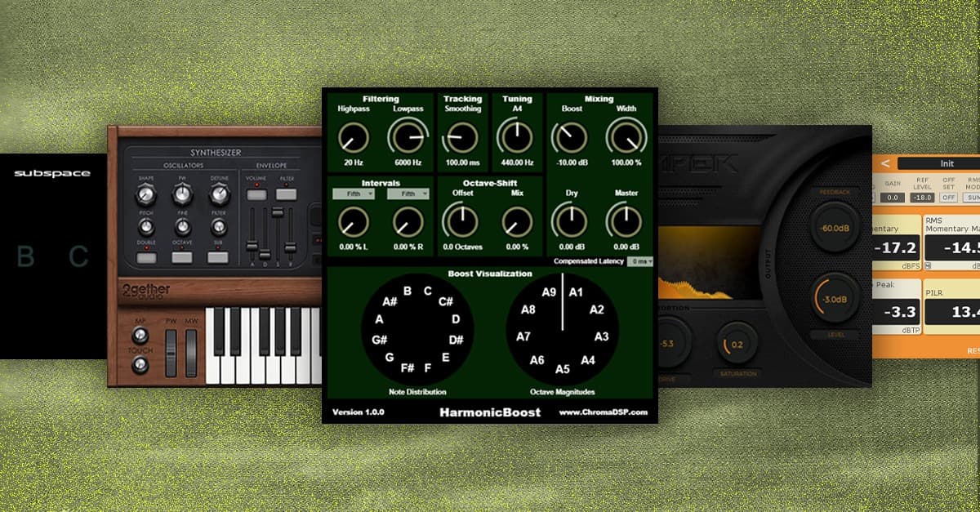Click the PITCH knob on the synthesizer
This screenshot has width=980, height=512.
point(145,228)
